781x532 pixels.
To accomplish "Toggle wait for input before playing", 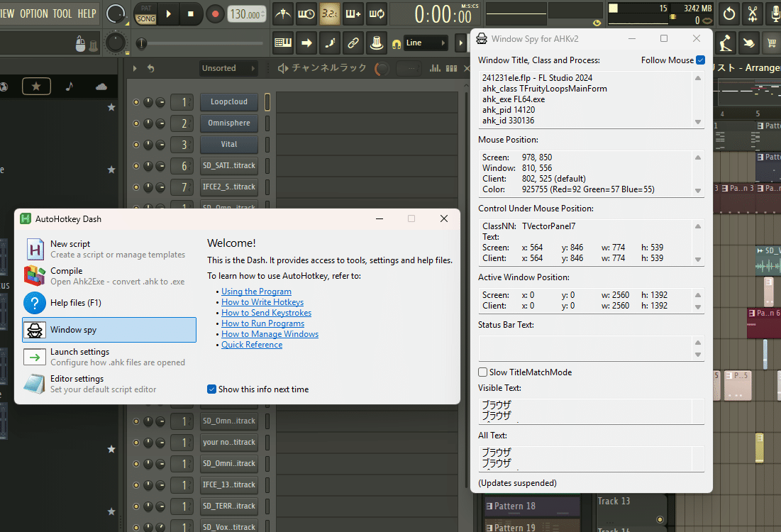I will 306,14.
